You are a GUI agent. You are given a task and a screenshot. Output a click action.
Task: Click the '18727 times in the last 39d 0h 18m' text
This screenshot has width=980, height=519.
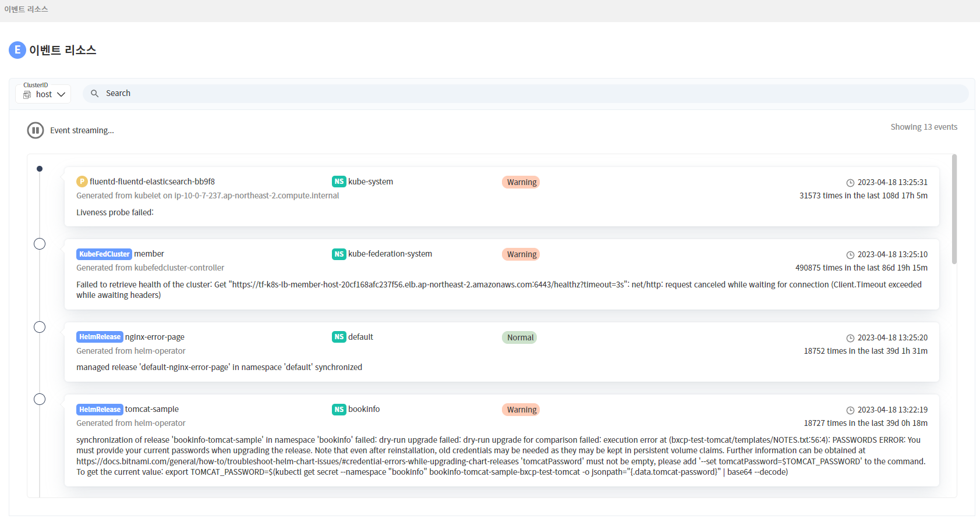pyautogui.click(x=865, y=423)
